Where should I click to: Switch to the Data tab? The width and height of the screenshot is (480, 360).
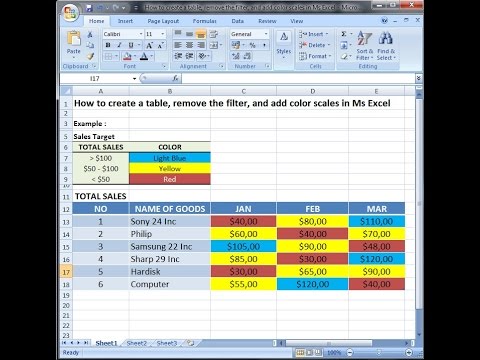(238, 21)
